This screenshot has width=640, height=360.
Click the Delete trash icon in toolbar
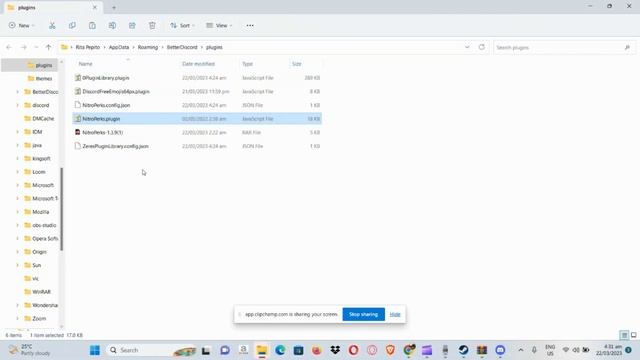(x=152, y=25)
